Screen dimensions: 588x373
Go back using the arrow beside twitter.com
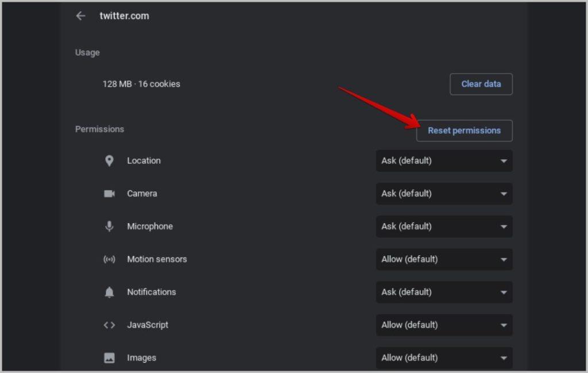click(x=80, y=16)
